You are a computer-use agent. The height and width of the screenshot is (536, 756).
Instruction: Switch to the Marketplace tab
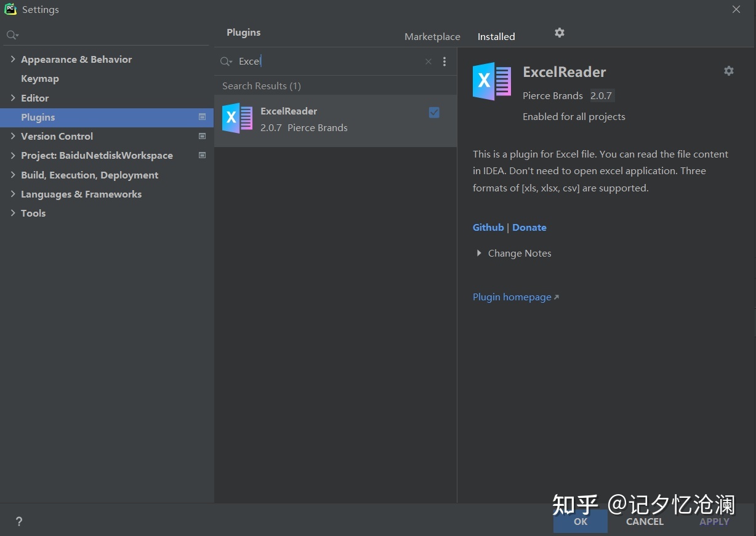[432, 36]
